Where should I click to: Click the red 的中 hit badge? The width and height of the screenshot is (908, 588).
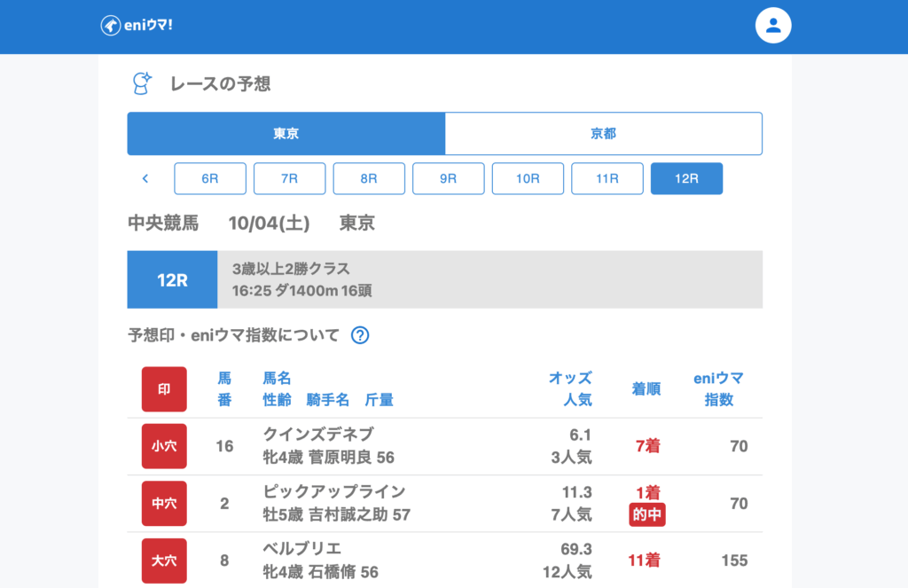647,514
